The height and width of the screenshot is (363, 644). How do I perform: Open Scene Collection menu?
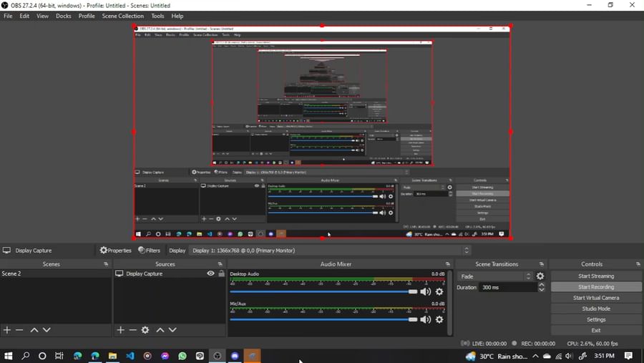click(123, 16)
